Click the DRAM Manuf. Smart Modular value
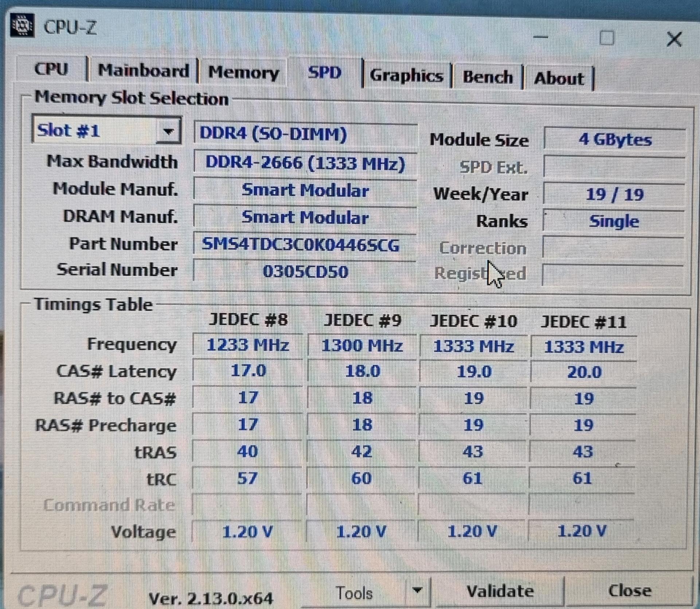Image resolution: width=700 pixels, height=609 pixels. (305, 218)
